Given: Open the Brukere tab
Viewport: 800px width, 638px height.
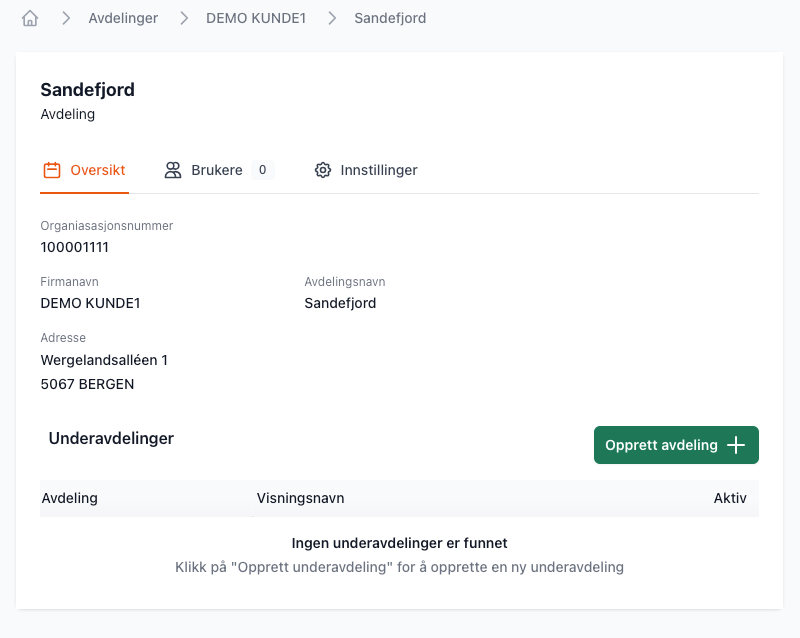Looking at the screenshot, I should (217, 170).
